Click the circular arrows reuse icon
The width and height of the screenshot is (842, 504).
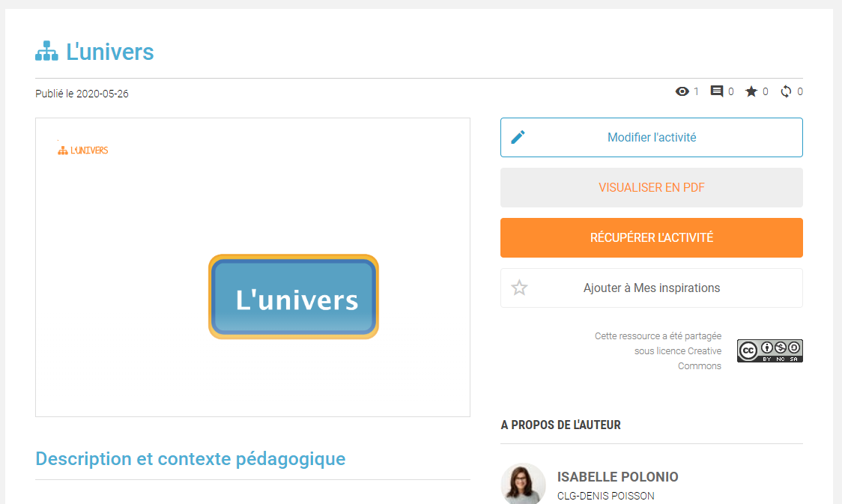[786, 91]
